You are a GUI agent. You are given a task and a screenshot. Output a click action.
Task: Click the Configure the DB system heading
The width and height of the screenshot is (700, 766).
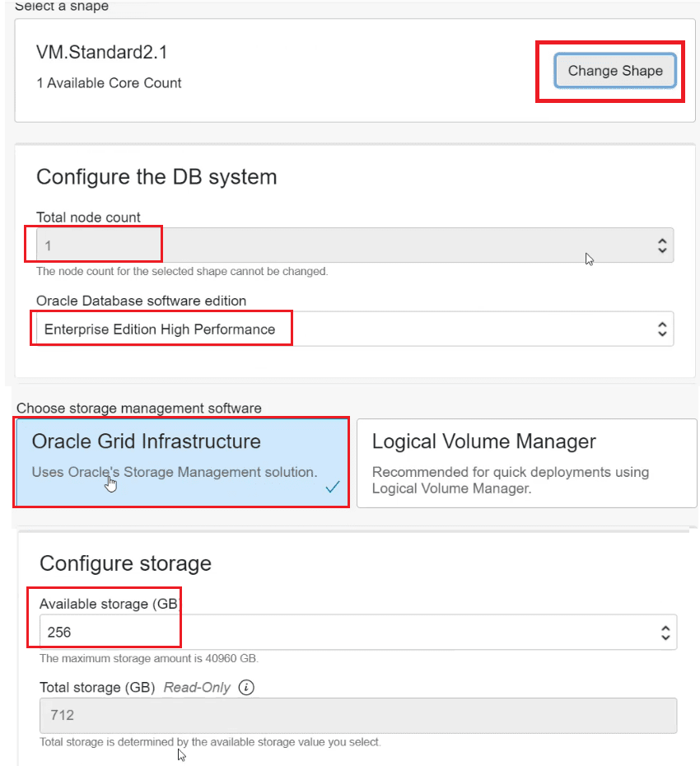pyautogui.click(x=156, y=177)
